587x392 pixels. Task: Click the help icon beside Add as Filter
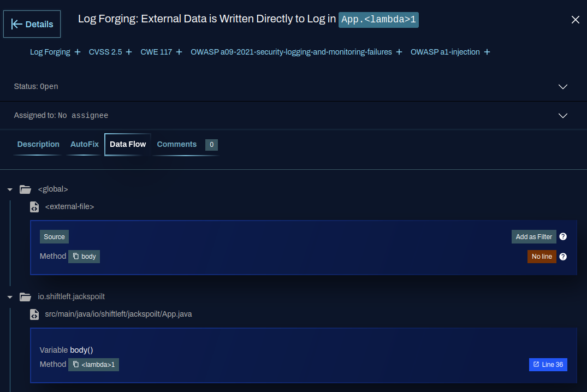pos(563,236)
